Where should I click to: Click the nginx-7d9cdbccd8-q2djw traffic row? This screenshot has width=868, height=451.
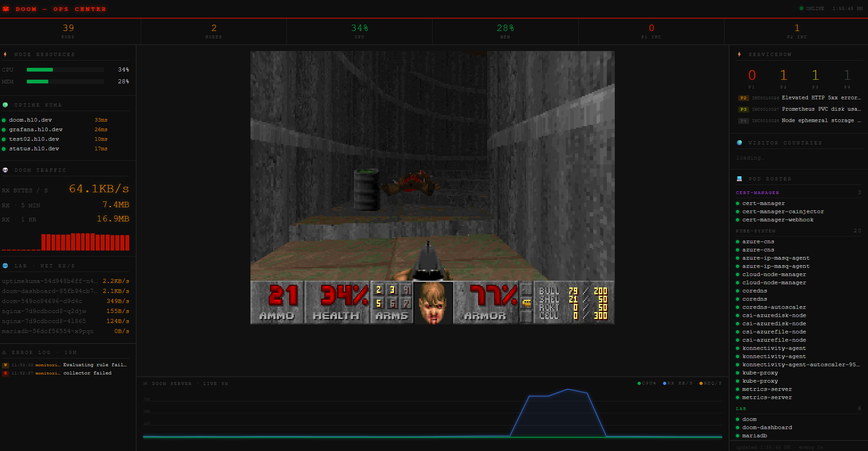click(66, 311)
